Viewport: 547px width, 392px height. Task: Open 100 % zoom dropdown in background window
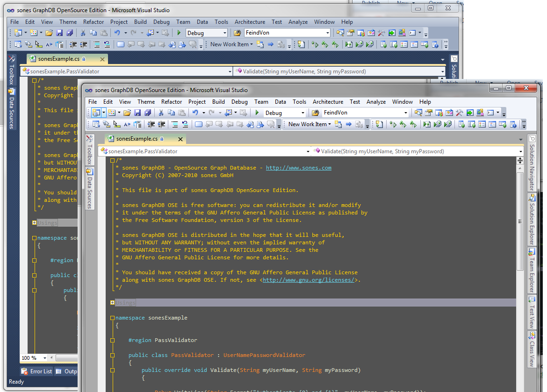point(45,358)
